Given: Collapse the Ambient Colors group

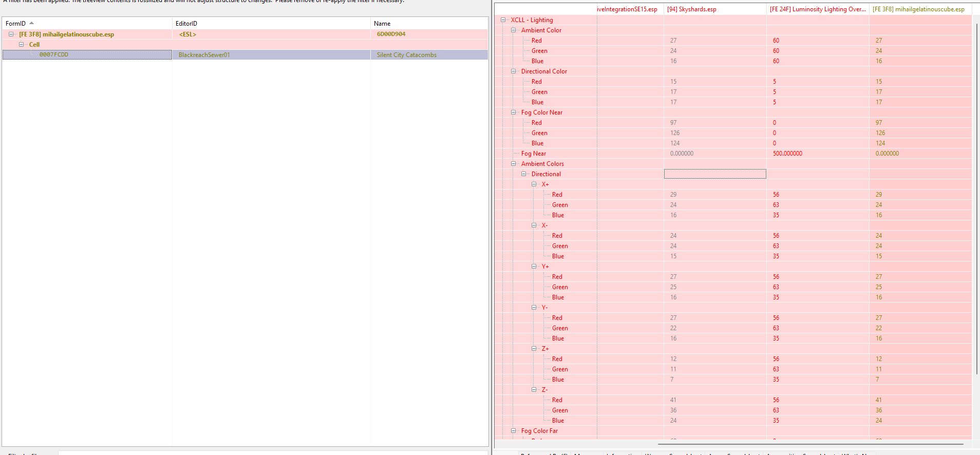Looking at the screenshot, I should pyautogui.click(x=513, y=164).
